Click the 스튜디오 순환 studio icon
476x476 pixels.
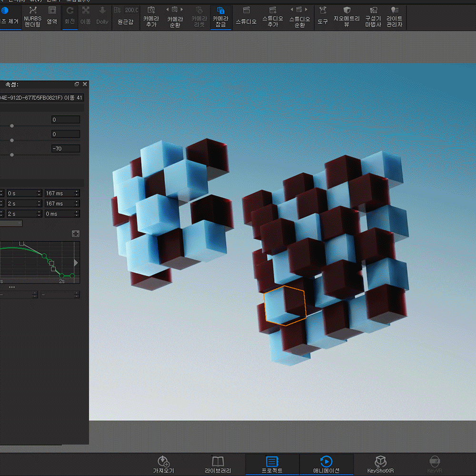[x=299, y=10]
